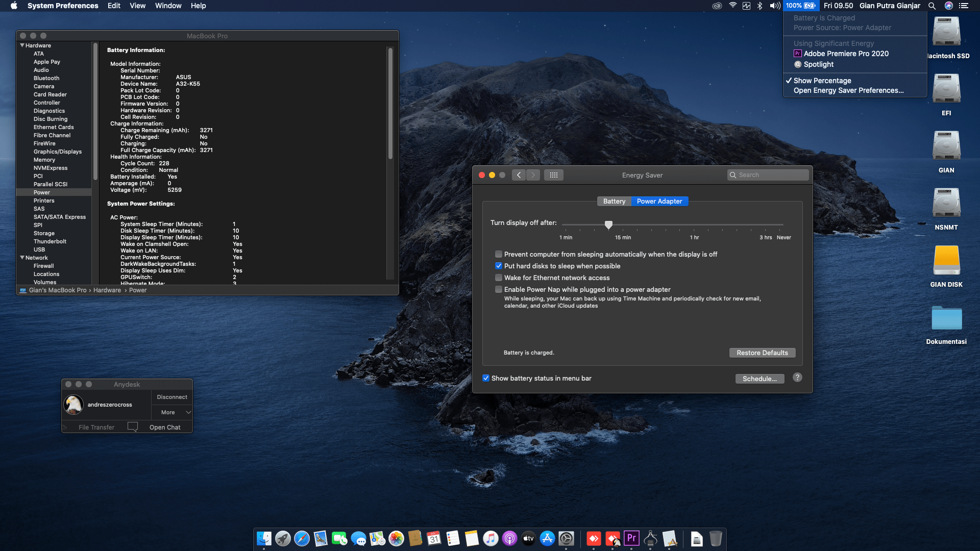Collapse the Hardware section in the sidebar
The image size is (980, 551).
pos(21,45)
